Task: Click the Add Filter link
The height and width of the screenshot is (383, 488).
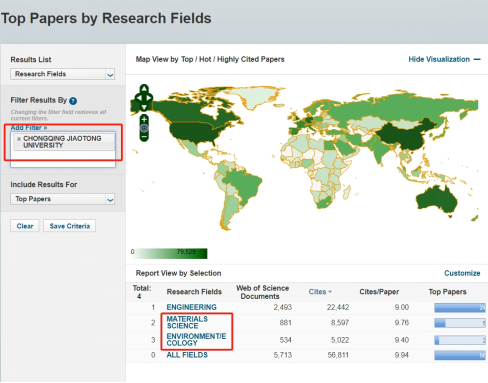Action: tap(29, 128)
